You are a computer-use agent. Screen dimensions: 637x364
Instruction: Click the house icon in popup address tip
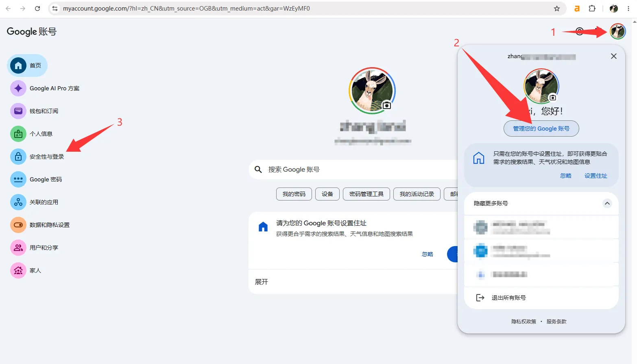click(x=479, y=158)
